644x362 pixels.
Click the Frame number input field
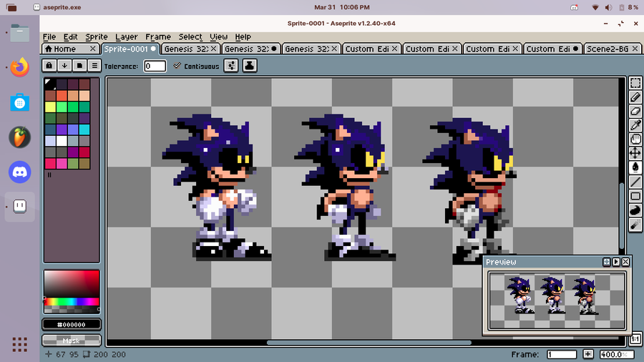coord(562,354)
